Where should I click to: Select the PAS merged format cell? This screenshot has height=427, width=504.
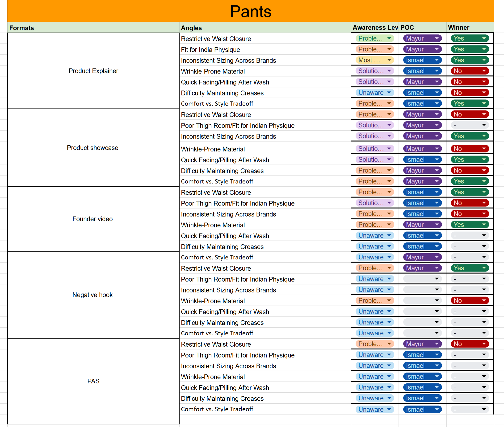(x=93, y=381)
